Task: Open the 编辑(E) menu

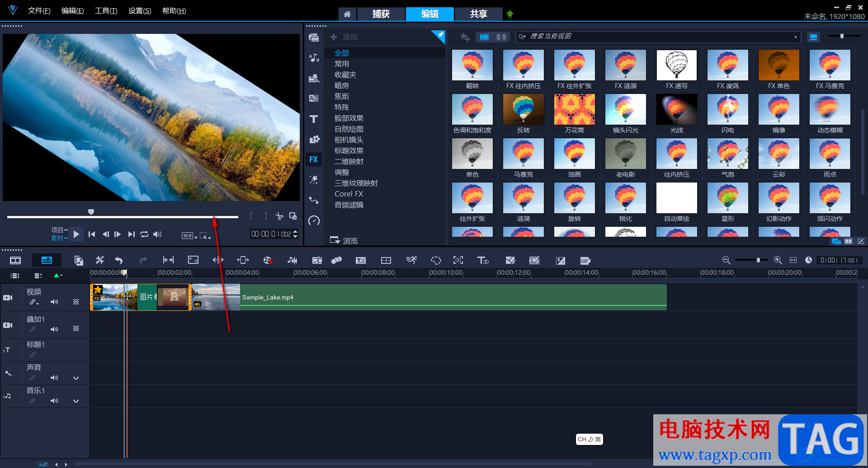Action: pos(73,11)
